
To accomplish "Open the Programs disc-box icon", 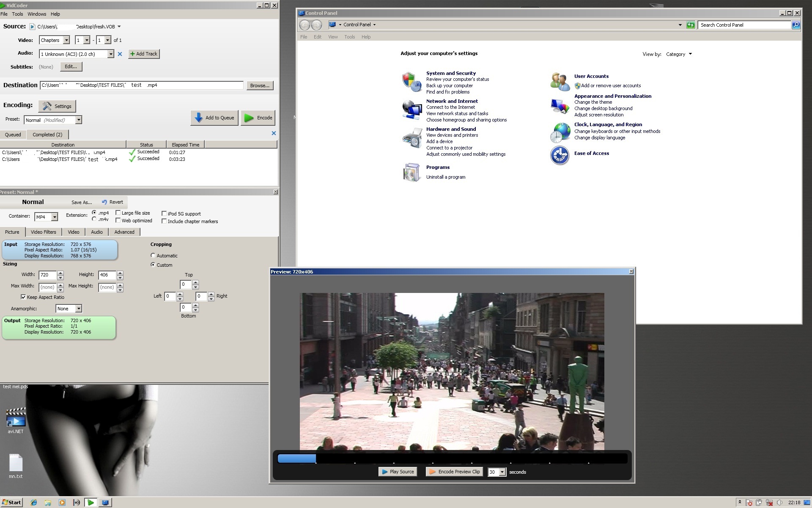I will point(411,172).
